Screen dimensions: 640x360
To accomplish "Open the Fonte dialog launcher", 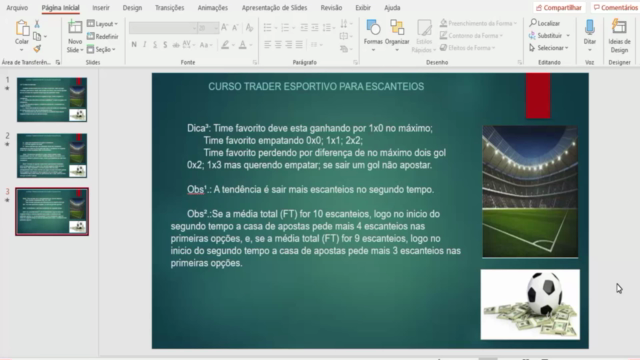I will (255, 62).
